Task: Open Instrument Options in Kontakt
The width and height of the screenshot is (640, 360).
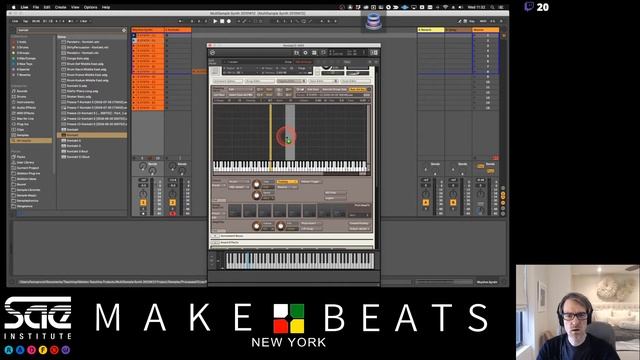Action: tap(228, 81)
